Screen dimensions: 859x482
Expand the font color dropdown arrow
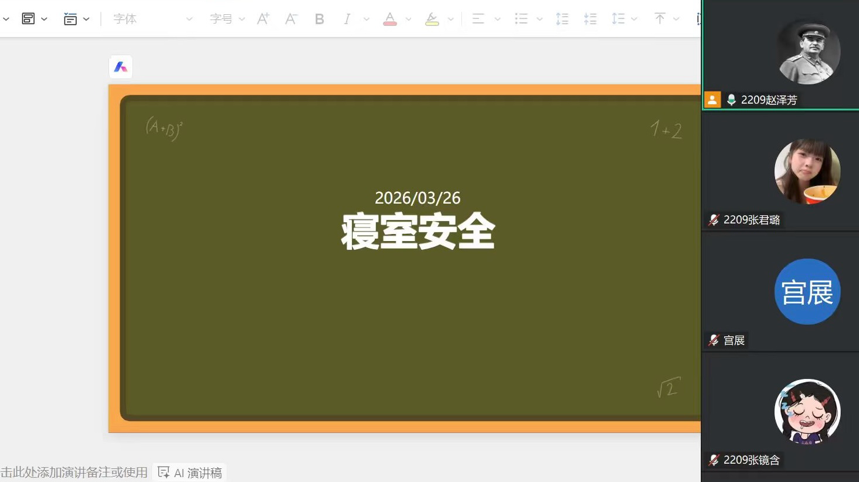408,19
